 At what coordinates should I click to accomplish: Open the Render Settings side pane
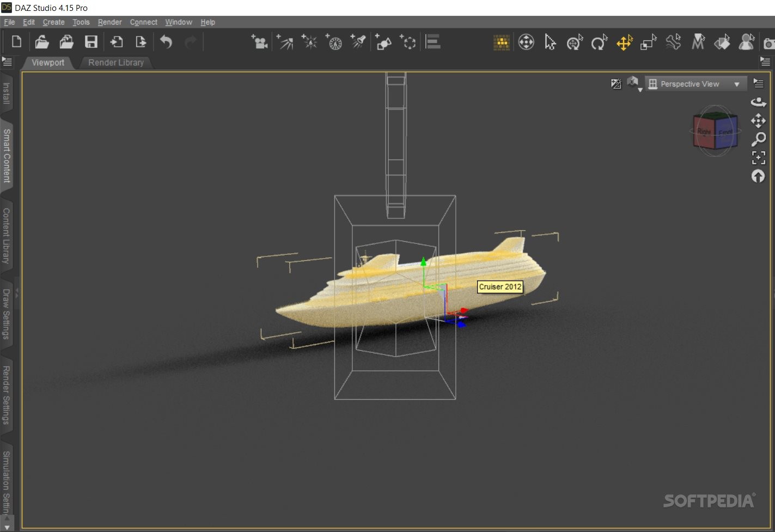point(7,395)
